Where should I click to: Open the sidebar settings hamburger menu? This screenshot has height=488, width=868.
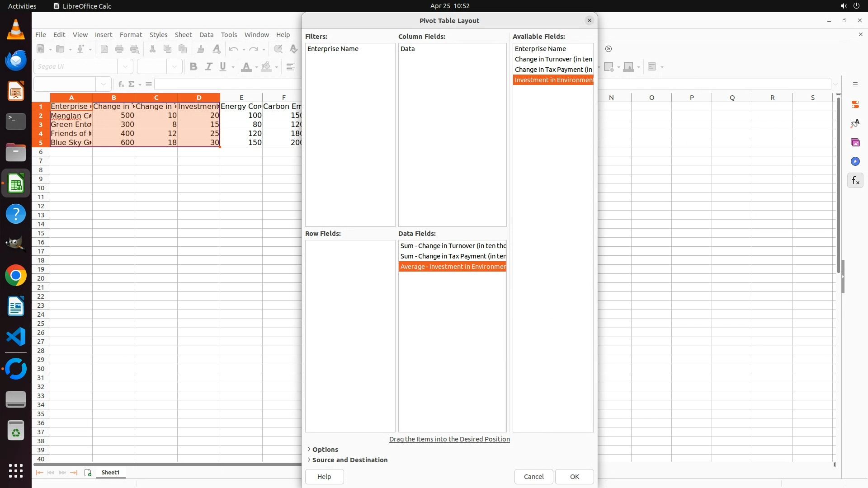855,84
